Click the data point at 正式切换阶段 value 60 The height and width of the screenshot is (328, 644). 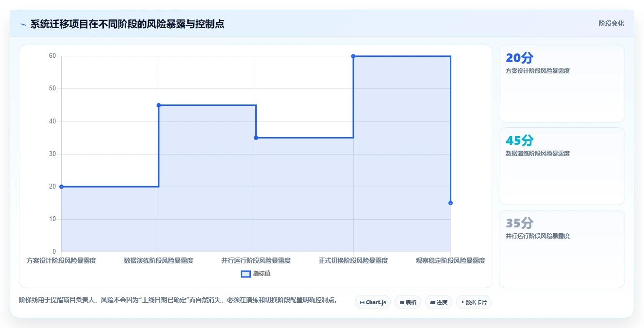353,56
